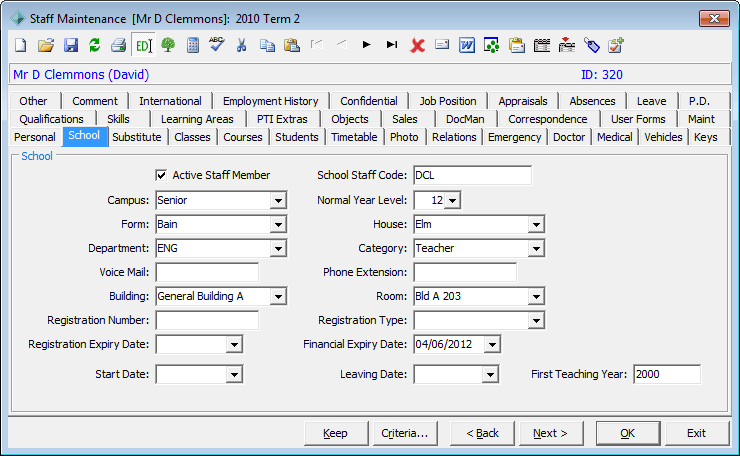740x456 pixels.
Task: Open the calculator icon
Action: [193, 45]
